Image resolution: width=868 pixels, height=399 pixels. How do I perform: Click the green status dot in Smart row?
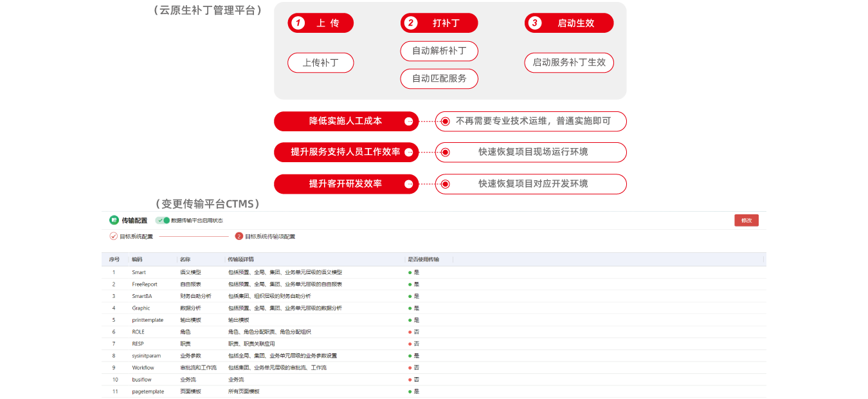tap(410, 272)
